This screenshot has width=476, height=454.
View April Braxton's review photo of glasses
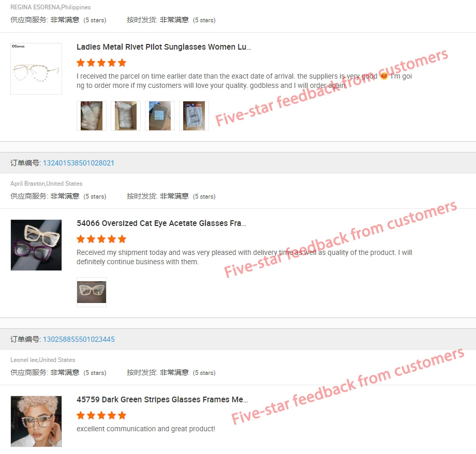point(92,292)
